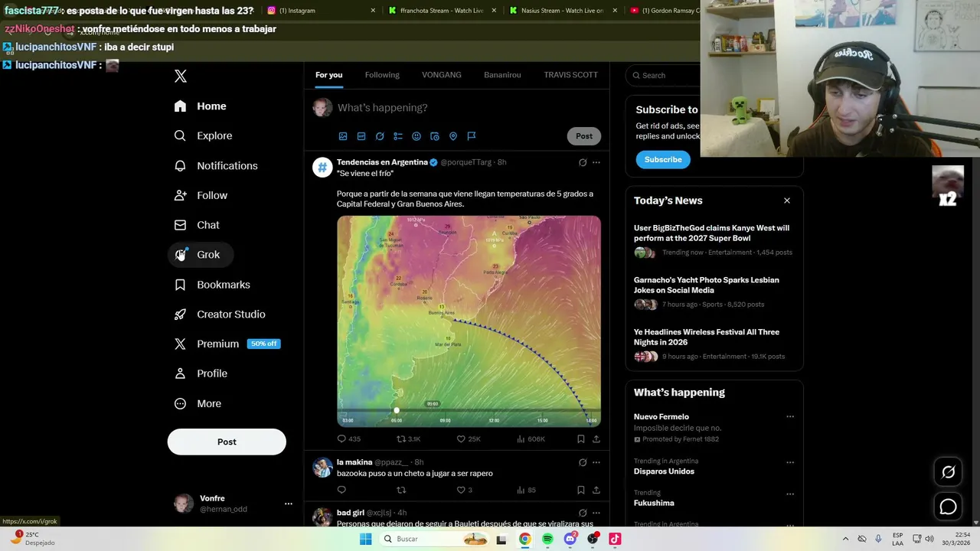Open the weather map image
This screenshot has width=980, height=551.
[469, 321]
